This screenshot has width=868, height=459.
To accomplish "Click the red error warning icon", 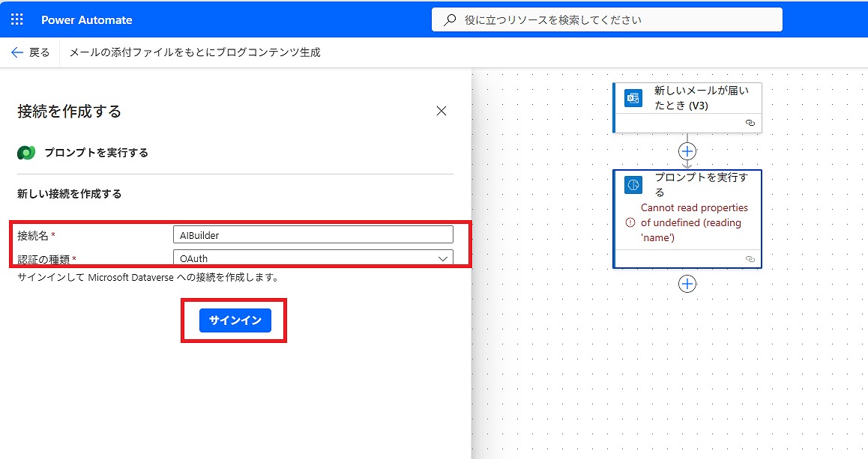I will [630, 222].
